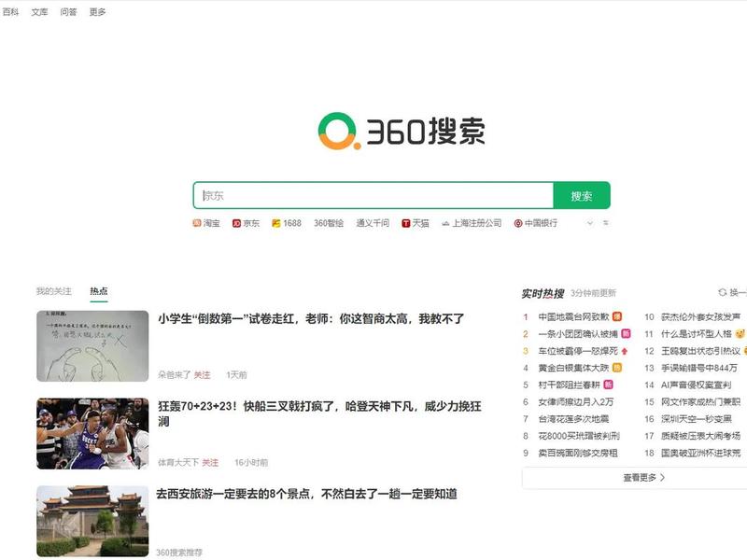Open the 狂轰70+23+23 快船 headline
This screenshot has width=747, height=560.
[x=319, y=413]
